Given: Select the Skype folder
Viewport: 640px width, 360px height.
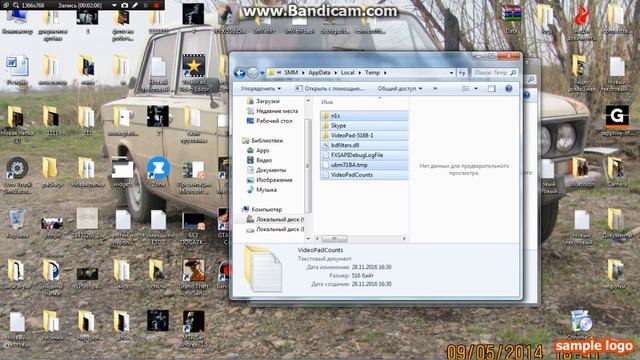Looking at the screenshot, I should pos(364,126).
